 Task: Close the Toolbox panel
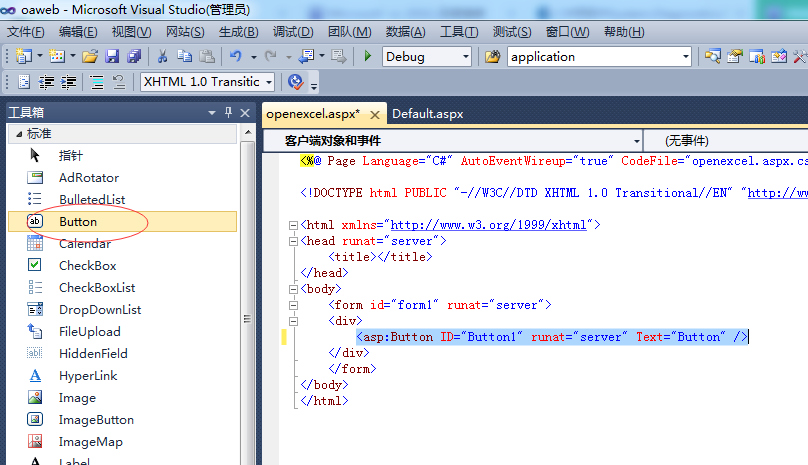245,112
